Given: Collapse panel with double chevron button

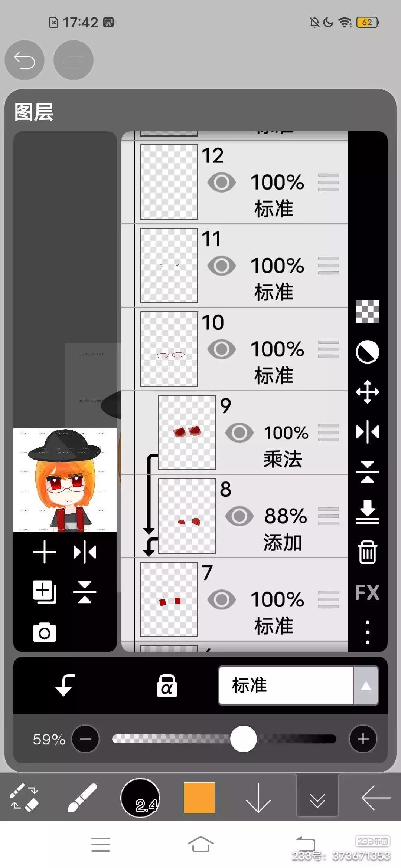Looking at the screenshot, I should tap(317, 797).
